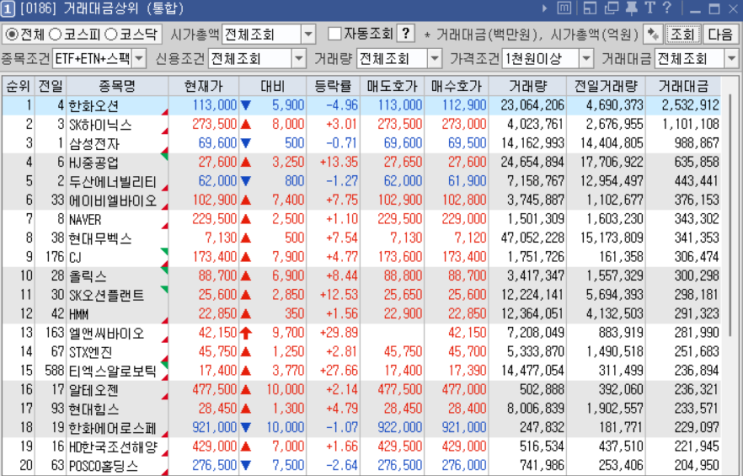
Task: Select the SK하이닉스 stock name
Action: [x=100, y=125]
